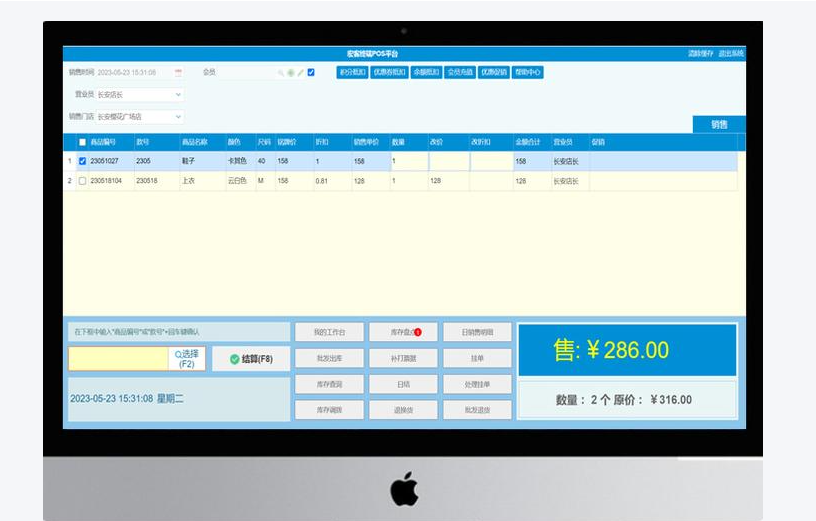Click the 库存调拨 stock transfer button
The height and width of the screenshot is (521, 816).
coord(329,410)
